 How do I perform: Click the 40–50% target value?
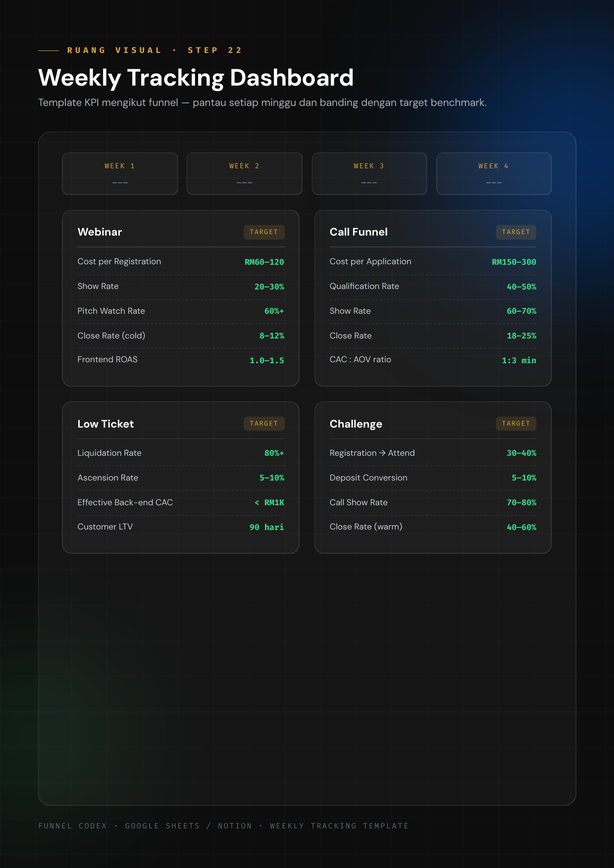pyautogui.click(x=521, y=287)
